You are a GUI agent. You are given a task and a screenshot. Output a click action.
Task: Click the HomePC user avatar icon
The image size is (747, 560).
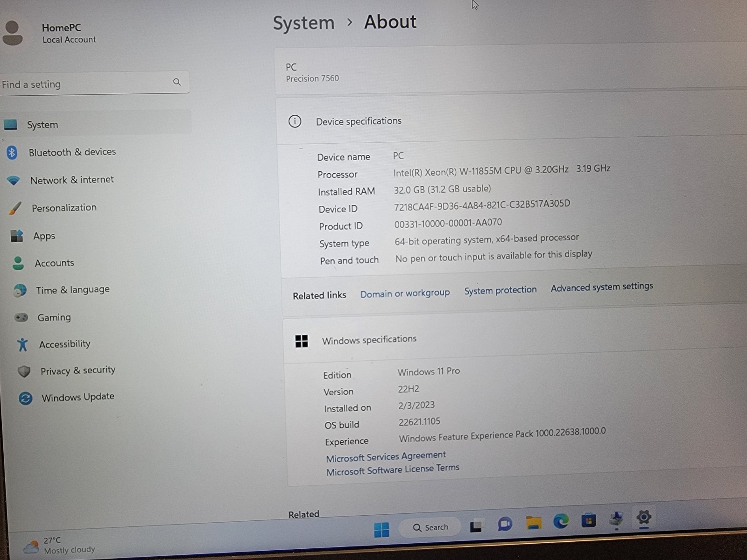coord(12,33)
